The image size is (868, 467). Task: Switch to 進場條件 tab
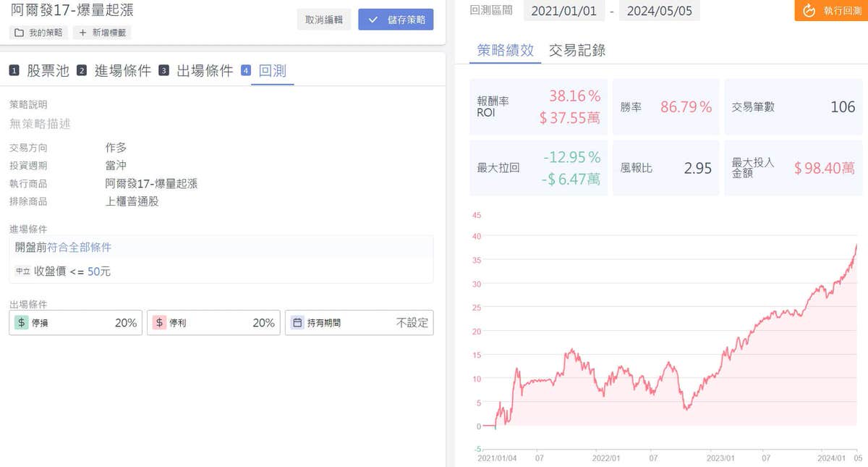(x=123, y=71)
